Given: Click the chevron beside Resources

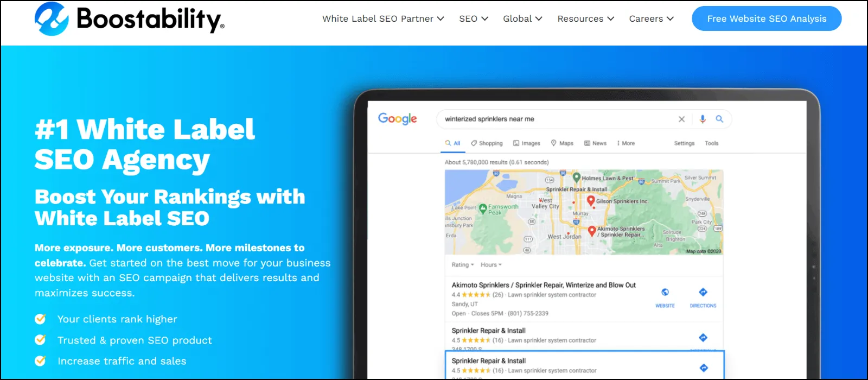Looking at the screenshot, I should pos(611,18).
